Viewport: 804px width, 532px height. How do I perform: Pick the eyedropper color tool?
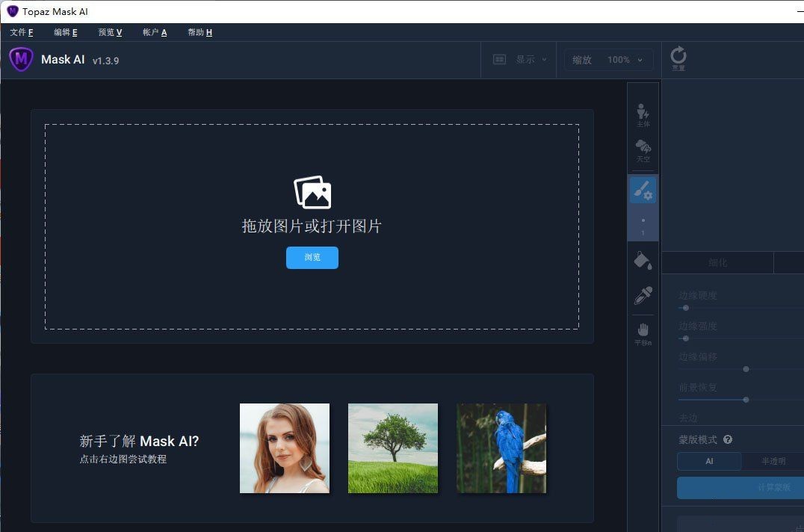(643, 295)
